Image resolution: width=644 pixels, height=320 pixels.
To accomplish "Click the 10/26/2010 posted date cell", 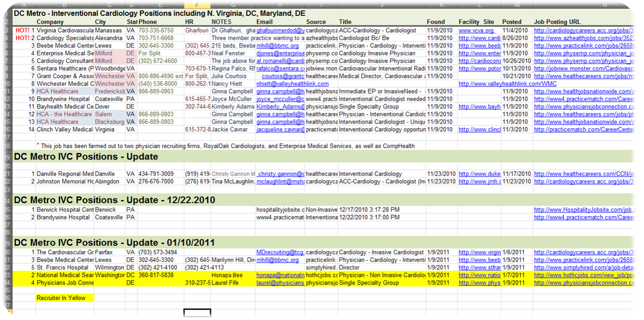I will point(517,61).
